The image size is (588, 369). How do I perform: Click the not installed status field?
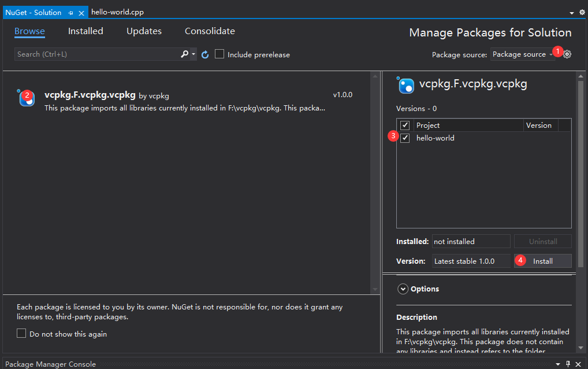coord(471,241)
